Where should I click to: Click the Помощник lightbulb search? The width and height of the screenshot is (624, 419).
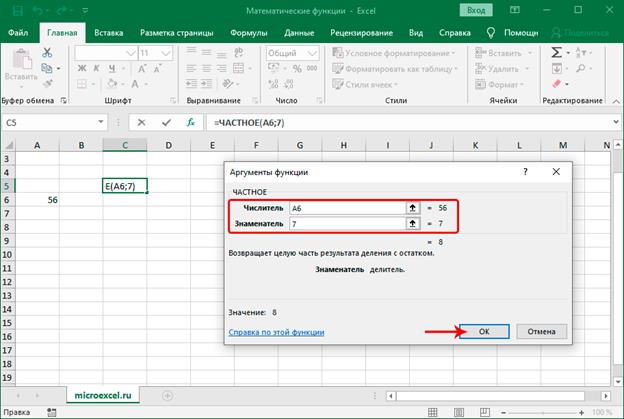coord(513,33)
